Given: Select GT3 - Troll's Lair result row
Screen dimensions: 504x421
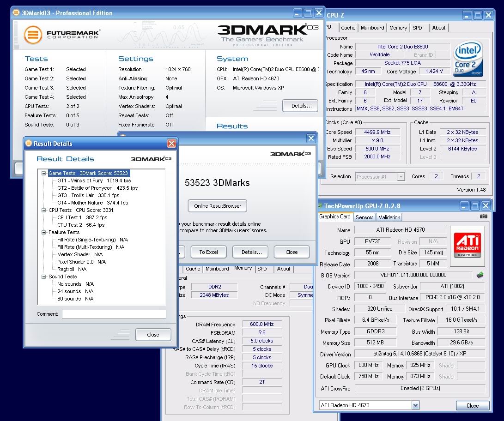Looking at the screenshot, I should click(88, 195).
